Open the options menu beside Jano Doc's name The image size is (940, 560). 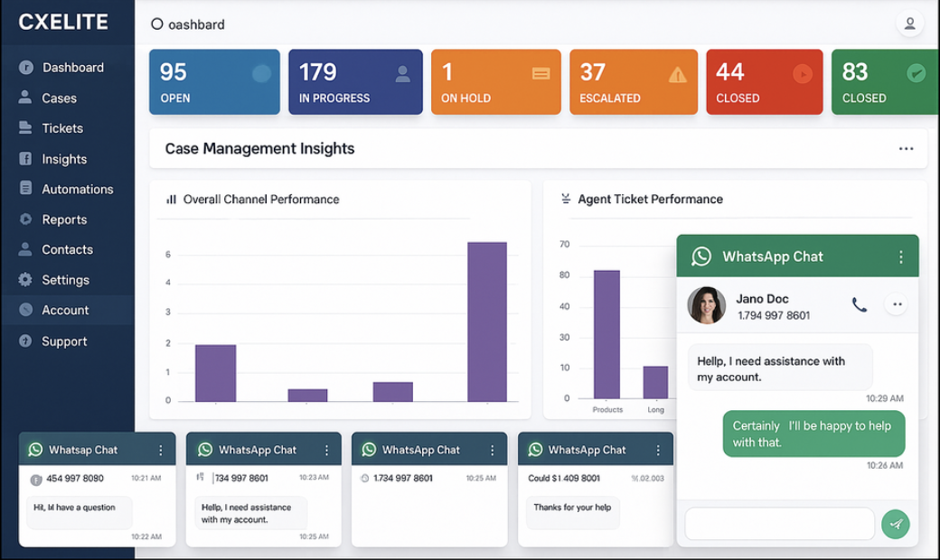coord(896,304)
